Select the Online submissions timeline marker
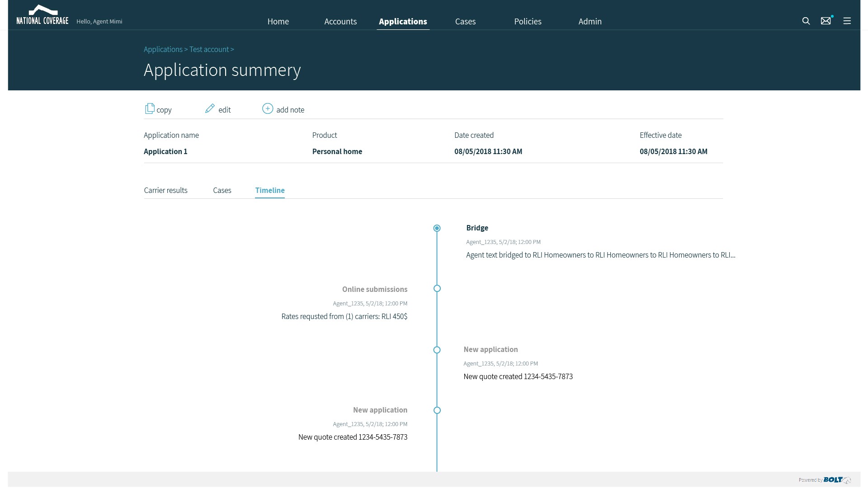This screenshot has width=868, height=488. click(x=437, y=288)
